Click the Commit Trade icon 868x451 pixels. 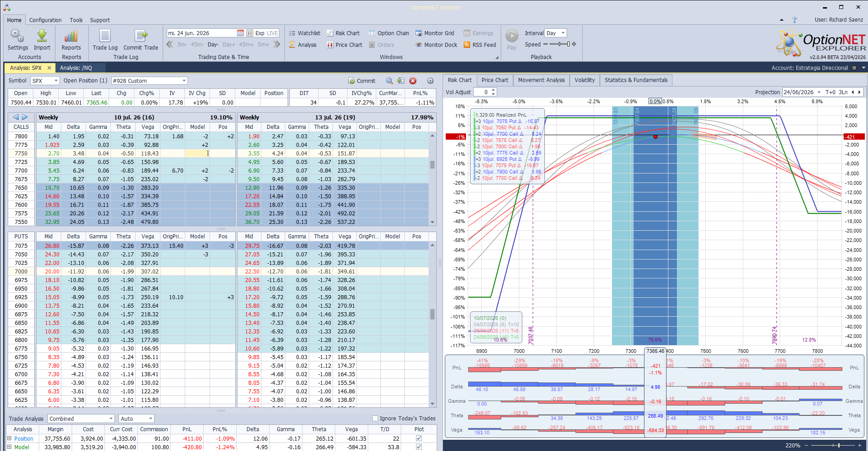pyautogui.click(x=141, y=40)
